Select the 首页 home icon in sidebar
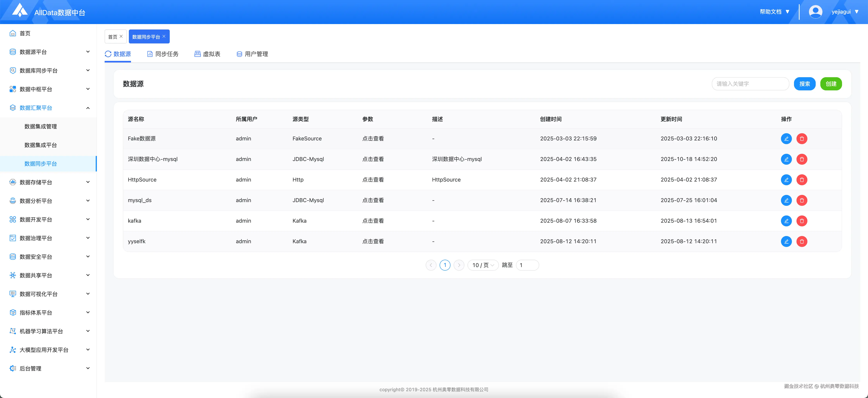The image size is (868, 398). coord(12,33)
